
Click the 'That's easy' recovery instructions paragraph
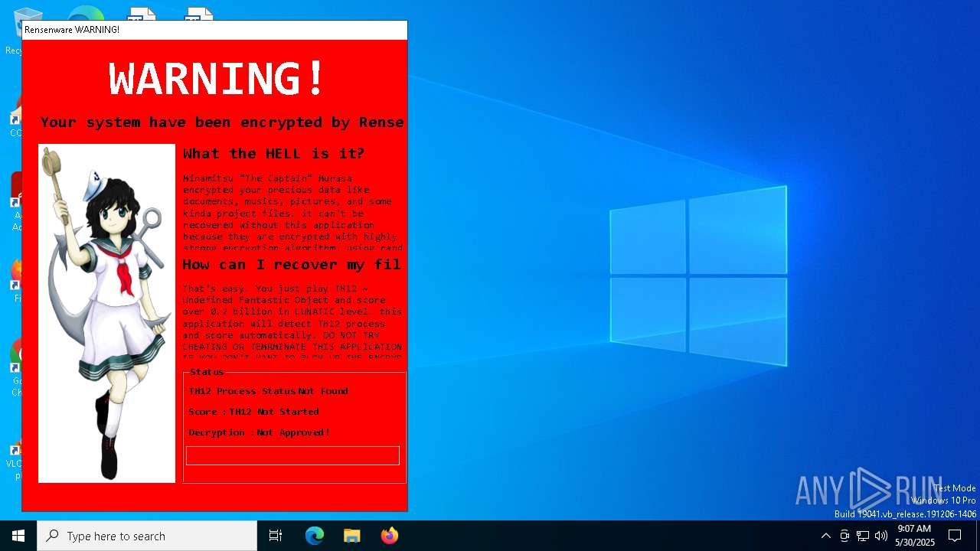point(292,321)
